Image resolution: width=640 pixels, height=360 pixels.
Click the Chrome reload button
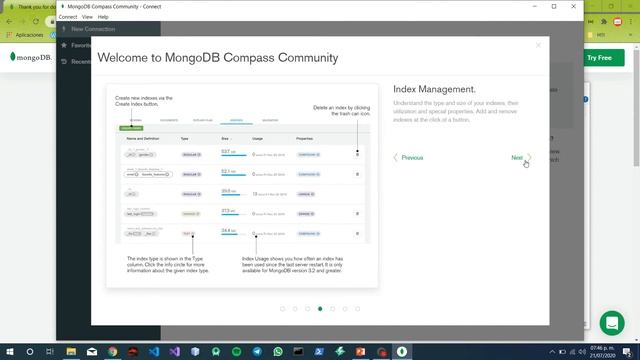coord(36,21)
